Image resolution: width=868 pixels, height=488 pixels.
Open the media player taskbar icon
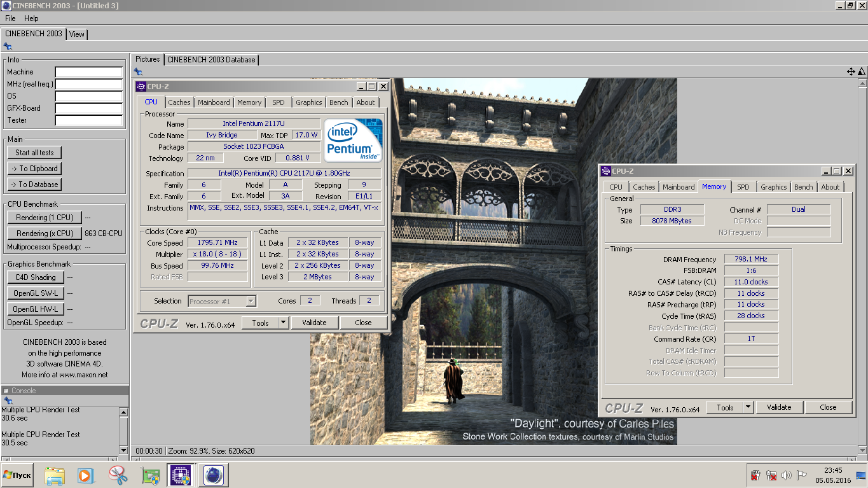(85, 475)
